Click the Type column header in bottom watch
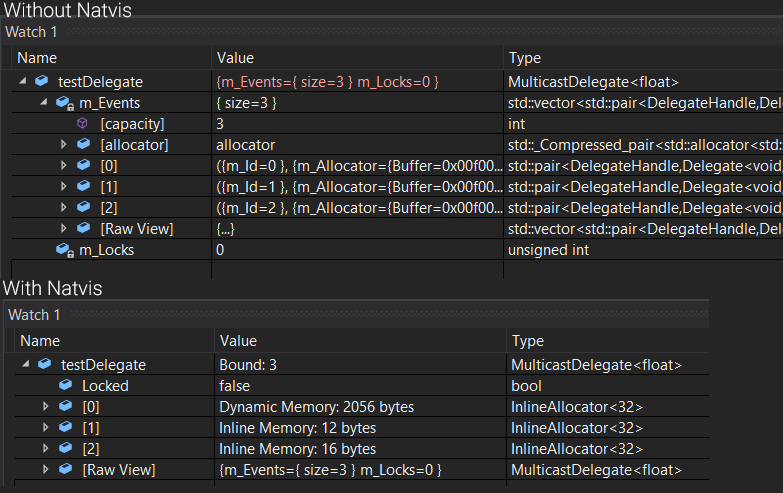Screen dimensions: 783x493 pos(528,341)
